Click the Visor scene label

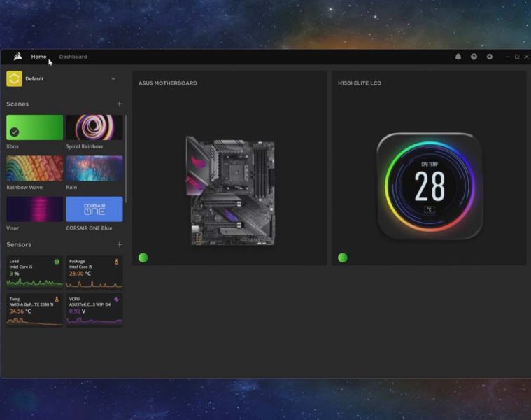(x=13, y=228)
